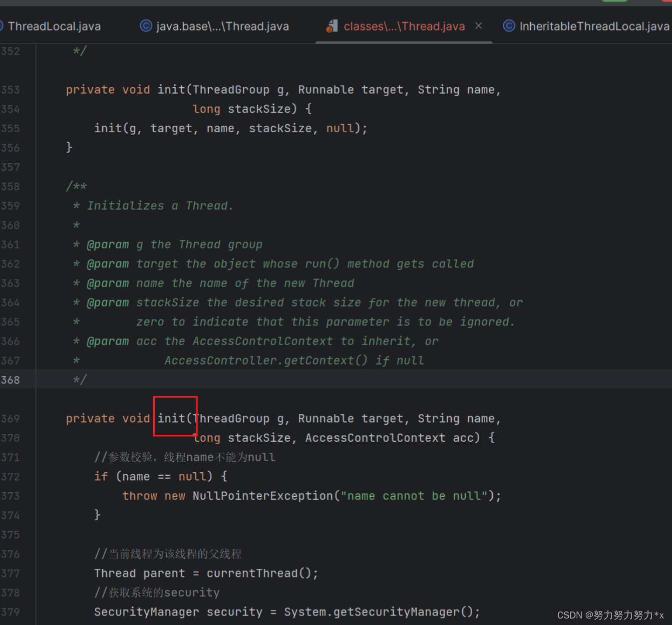
Task: Click the file icon on classes Thread.java tab
Action: (331, 26)
